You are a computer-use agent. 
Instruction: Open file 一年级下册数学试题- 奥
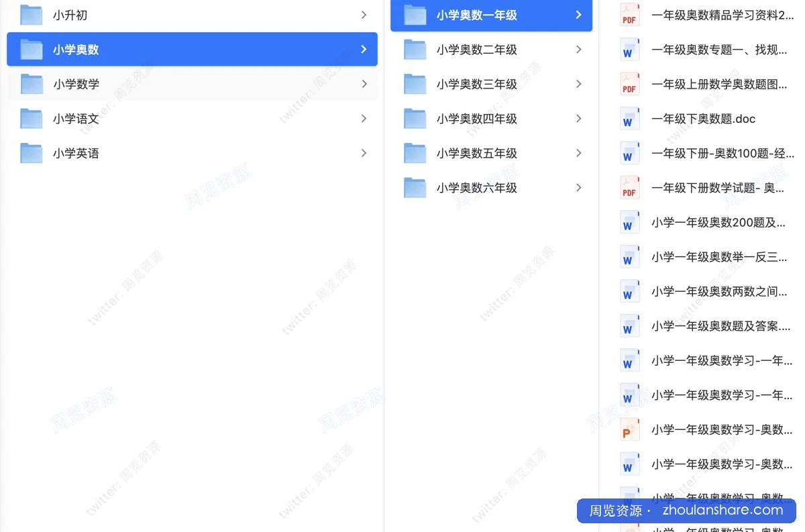point(718,188)
